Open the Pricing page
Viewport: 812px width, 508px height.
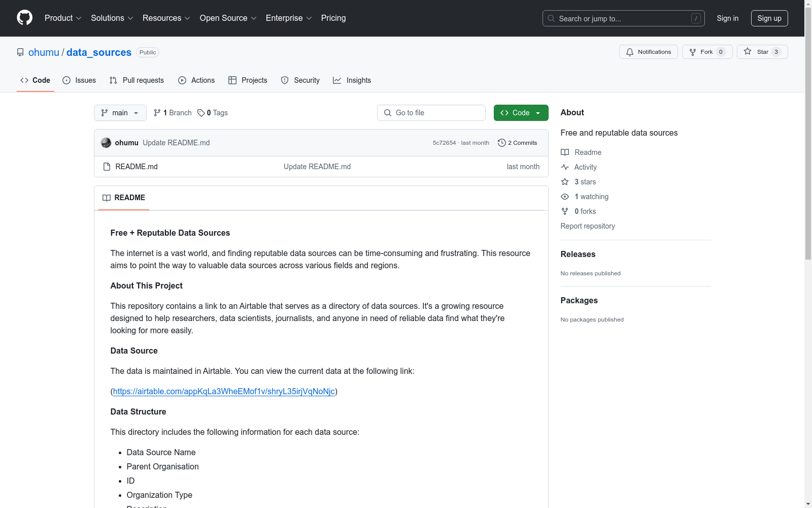click(x=333, y=18)
